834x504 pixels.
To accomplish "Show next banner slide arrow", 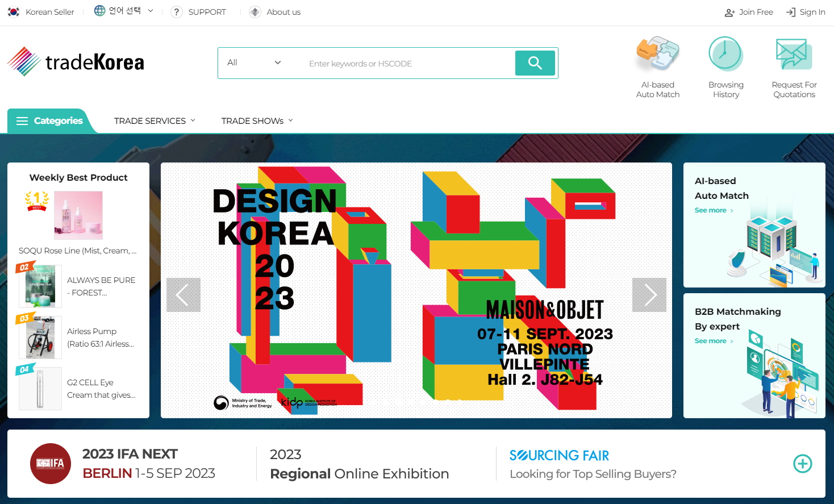I will coord(649,295).
